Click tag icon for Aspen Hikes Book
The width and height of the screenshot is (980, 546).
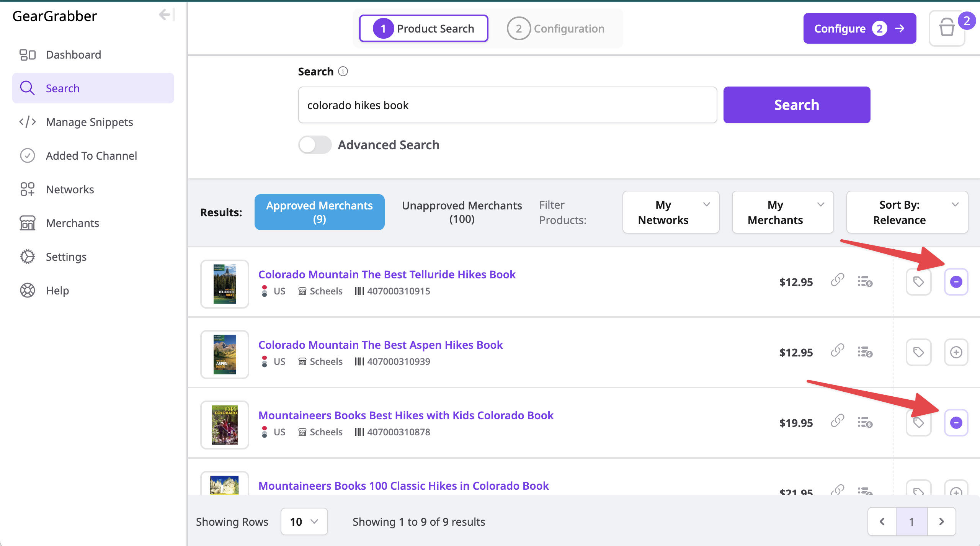918,352
